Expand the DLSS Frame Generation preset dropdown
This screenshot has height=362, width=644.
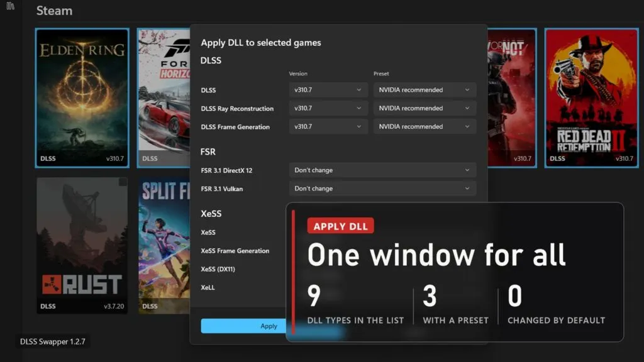(x=425, y=127)
